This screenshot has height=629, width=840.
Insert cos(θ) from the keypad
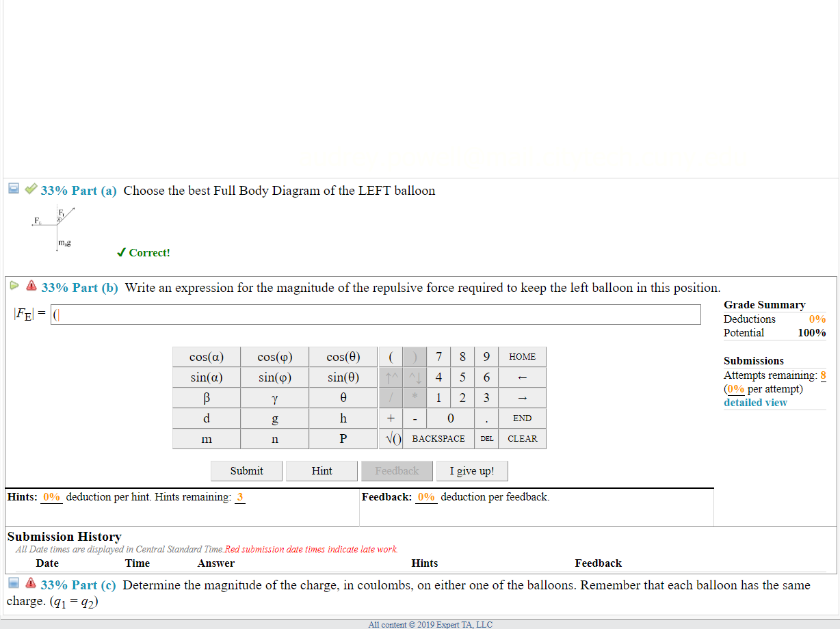[x=343, y=356]
